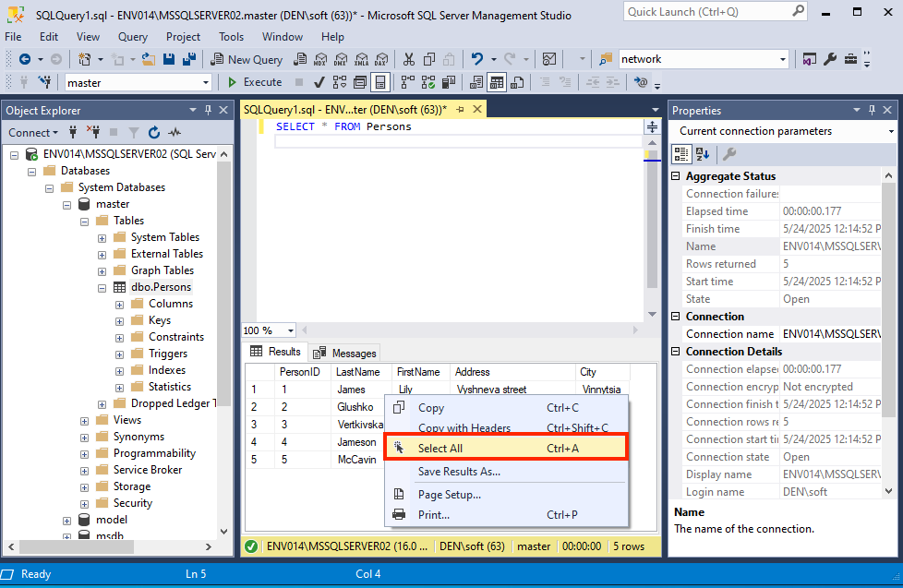Click the DAX query icon
The height and width of the screenshot is (588, 903).
381,59
